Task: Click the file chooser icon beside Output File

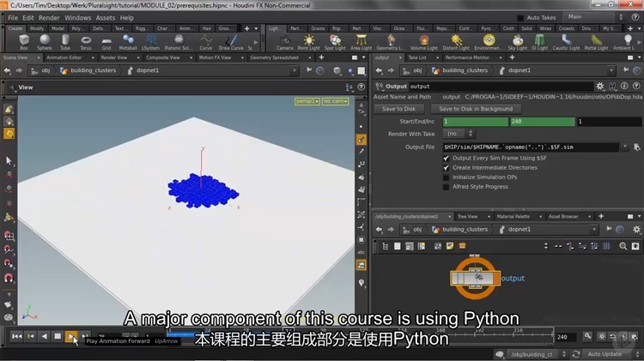Action: pyautogui.click(x=636, y=147)
